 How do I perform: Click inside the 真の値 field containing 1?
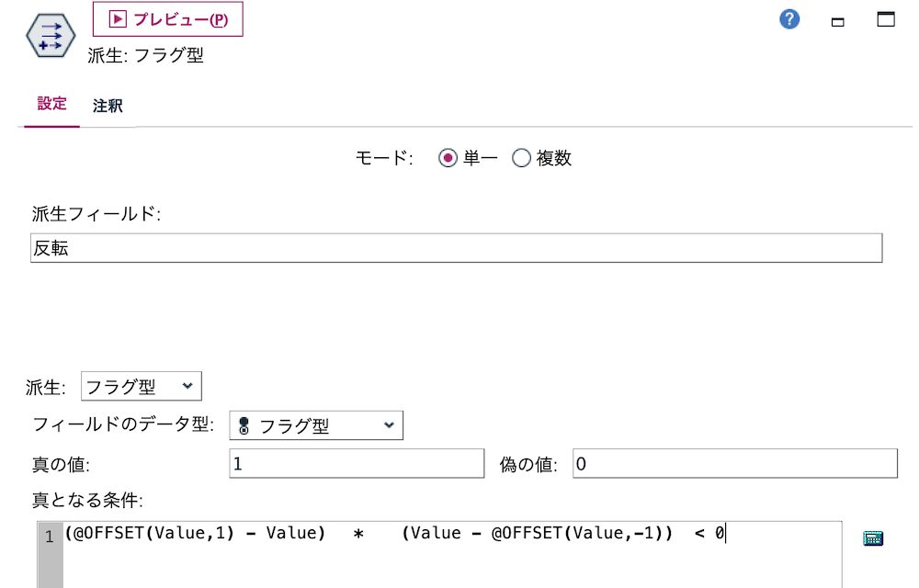357,463
